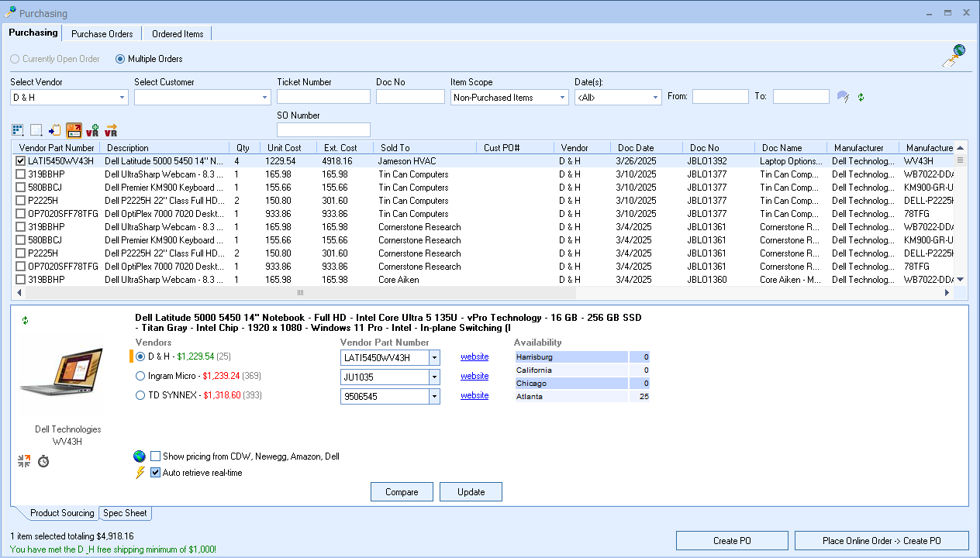Viewport: 980px width, 558px height.
Task: Click the horizontal scrollbar under the items grid
Action: tap(301, 293)
